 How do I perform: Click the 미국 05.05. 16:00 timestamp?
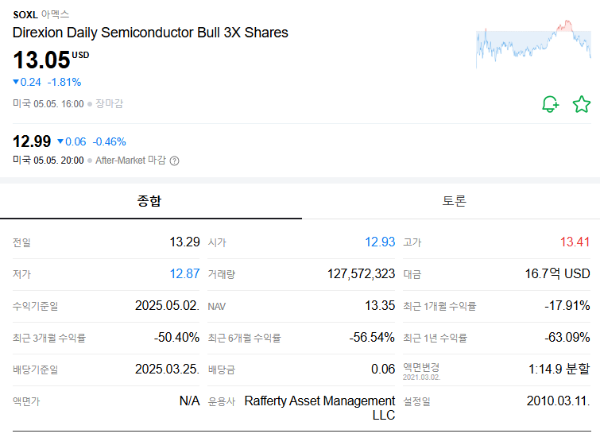coord(48,104)
